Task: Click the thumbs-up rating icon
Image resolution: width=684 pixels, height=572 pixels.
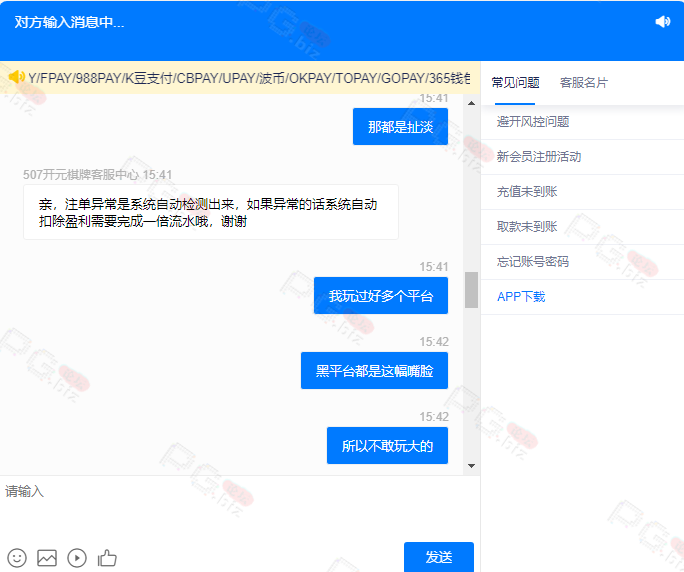Action: (x=107, y=558)
